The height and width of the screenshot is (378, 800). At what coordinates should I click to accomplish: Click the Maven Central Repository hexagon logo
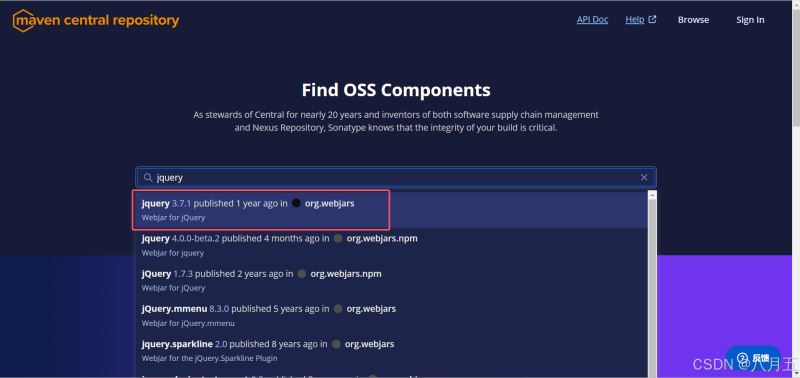(x=23, y=20)
